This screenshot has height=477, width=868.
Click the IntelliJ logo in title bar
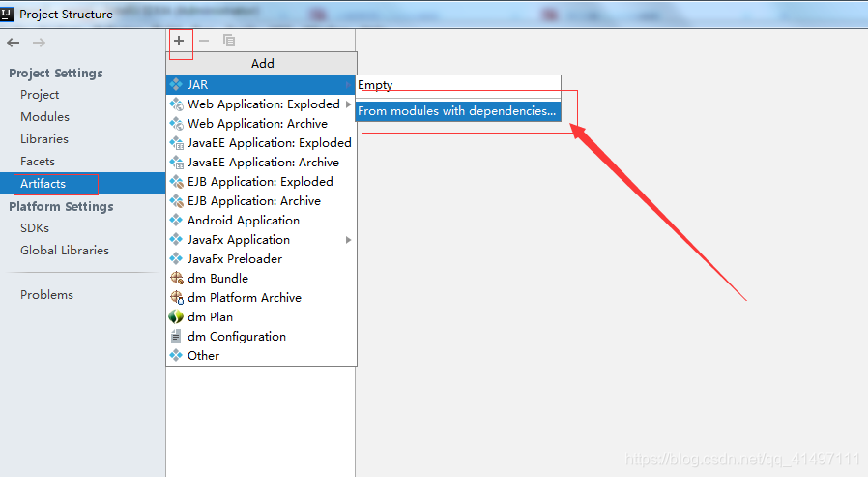7,14
